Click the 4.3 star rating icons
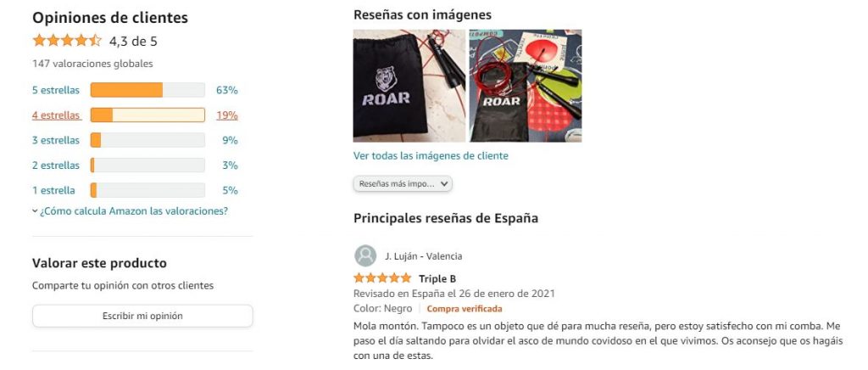 pos(67,41)
